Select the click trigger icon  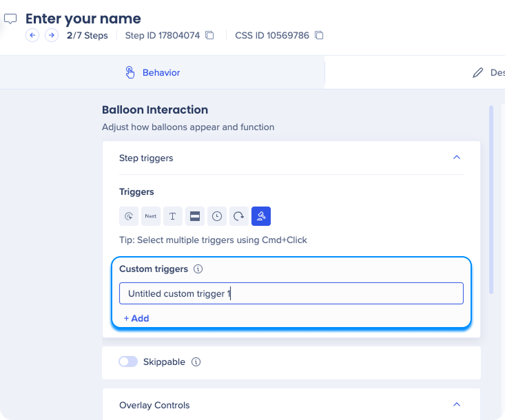tap(129, 216)
